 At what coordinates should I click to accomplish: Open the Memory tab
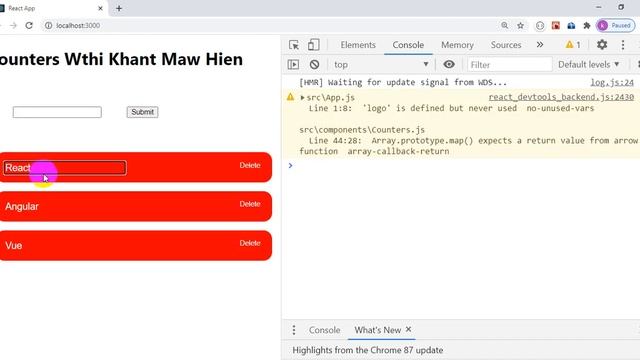[457, 45]
